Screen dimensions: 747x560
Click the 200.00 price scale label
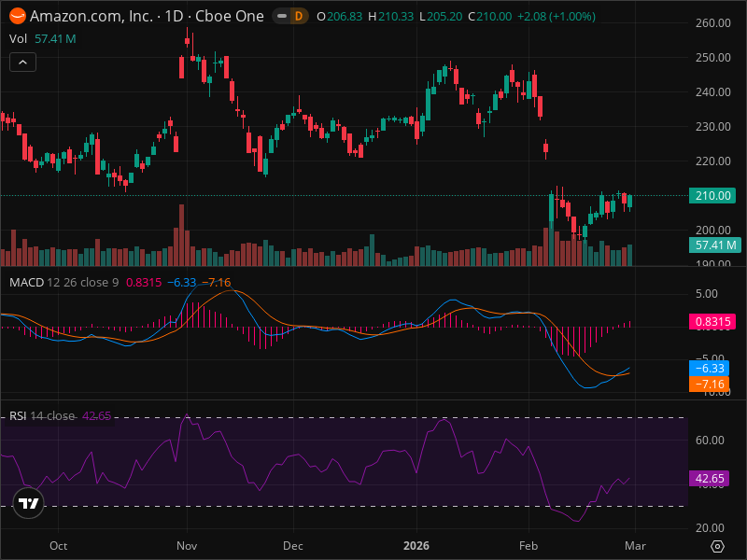coord(712,230)
